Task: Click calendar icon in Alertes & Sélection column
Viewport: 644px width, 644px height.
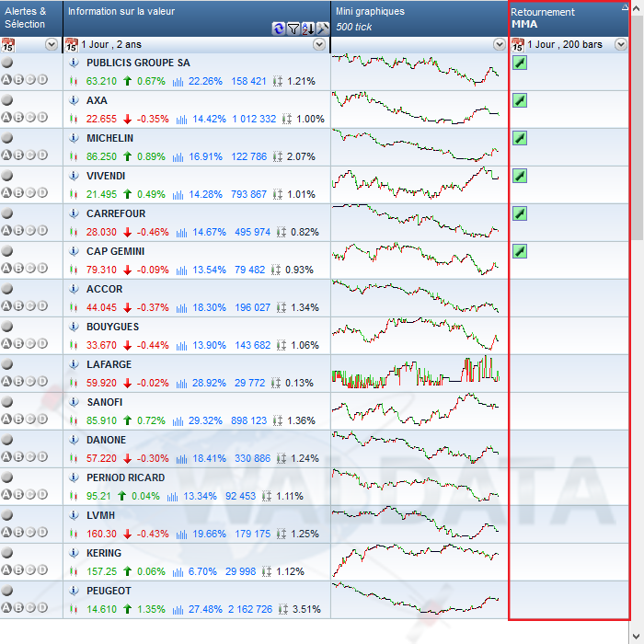Action: [7, 45]
